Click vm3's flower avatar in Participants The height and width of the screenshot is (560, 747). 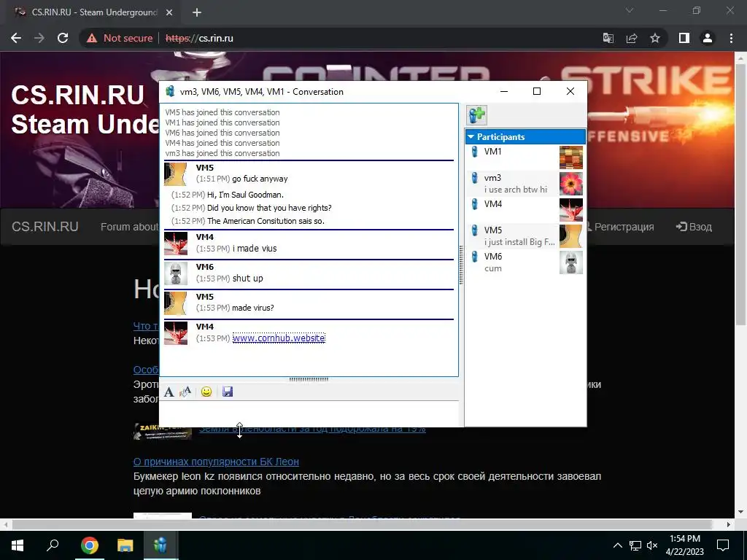point(570,184)
